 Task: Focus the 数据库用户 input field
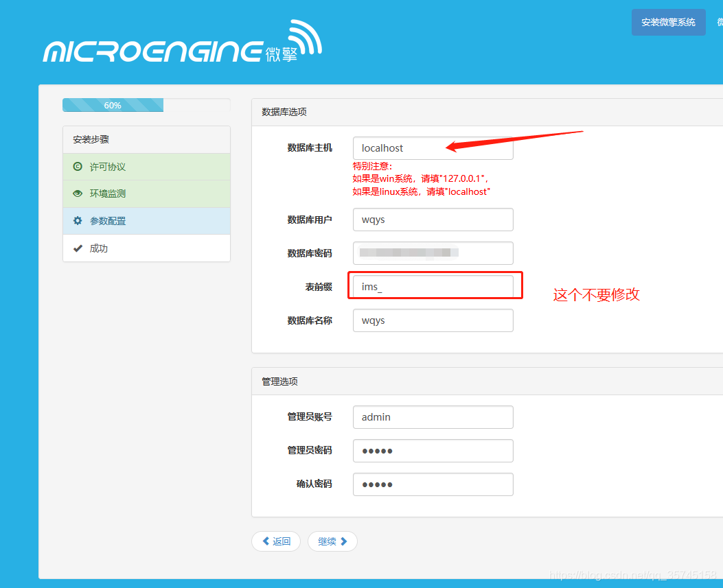tap(433, 220)
